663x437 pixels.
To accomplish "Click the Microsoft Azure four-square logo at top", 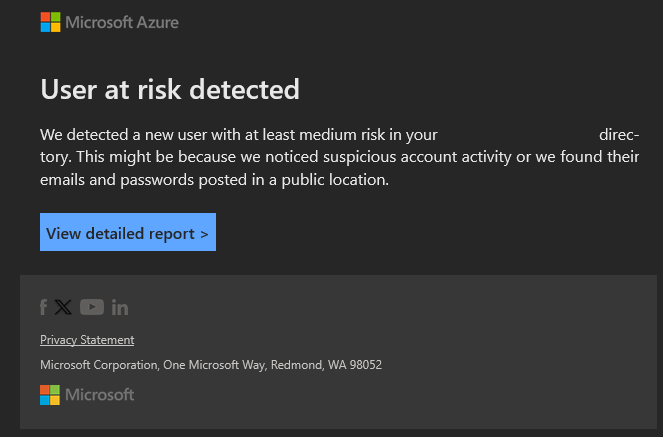I will pos(50,22).
